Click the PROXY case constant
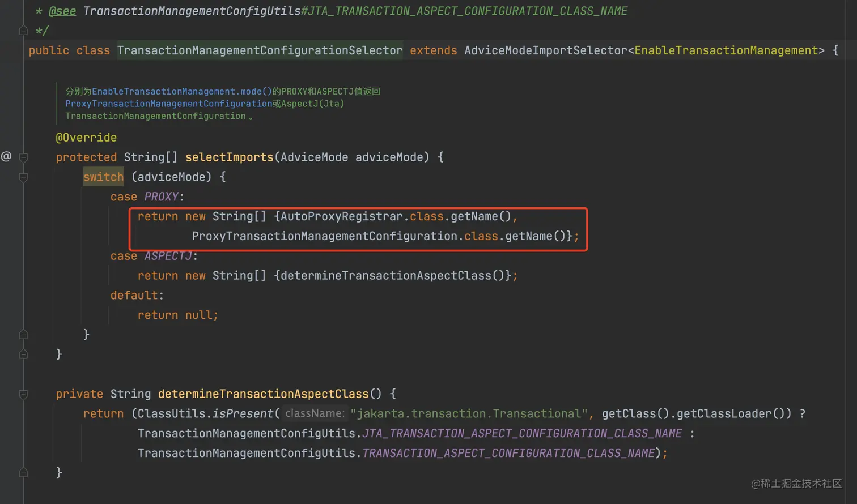This screenshot has height=504, width=857. pos(161,197)
